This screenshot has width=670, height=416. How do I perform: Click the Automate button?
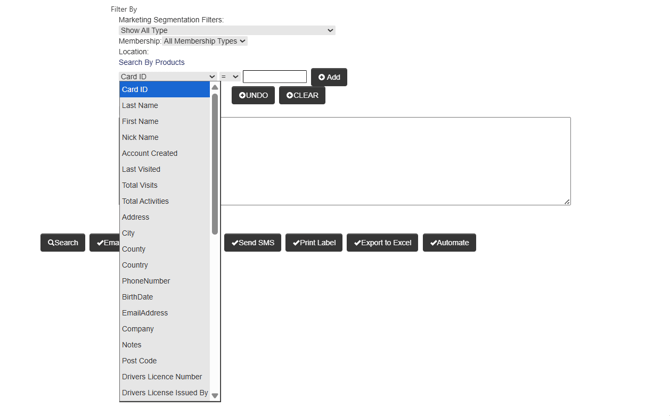pyautogui.click(x=449, y=243)
